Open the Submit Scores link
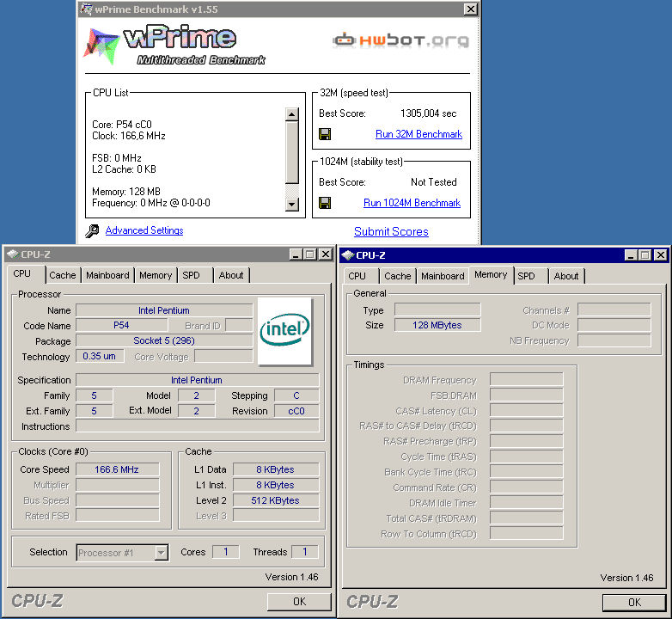The height and width of the screenshot is (619, 672). [x=391, y=231]
